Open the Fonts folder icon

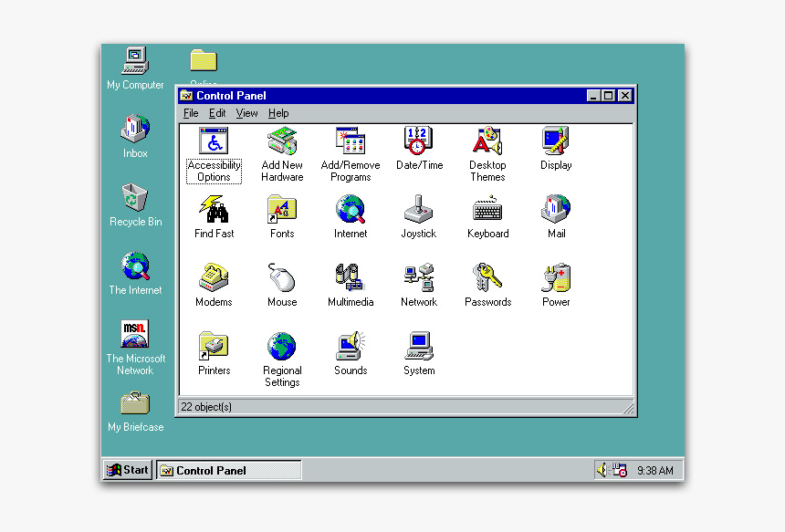[282, 210]
